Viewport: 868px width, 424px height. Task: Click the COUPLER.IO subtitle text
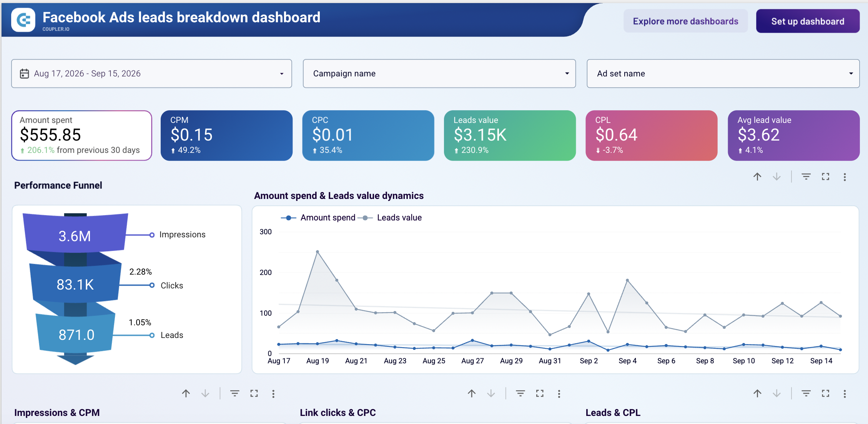tap(56, 29)
